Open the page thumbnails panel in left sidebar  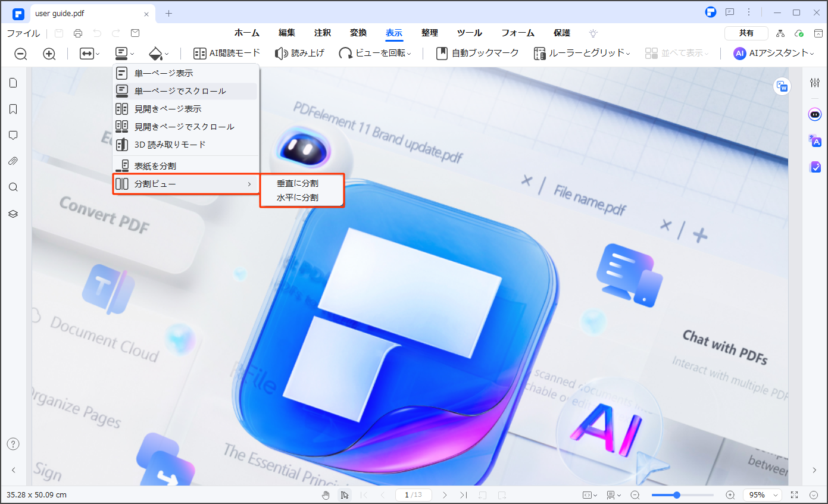pyautogui.click(x=13, y=83)
